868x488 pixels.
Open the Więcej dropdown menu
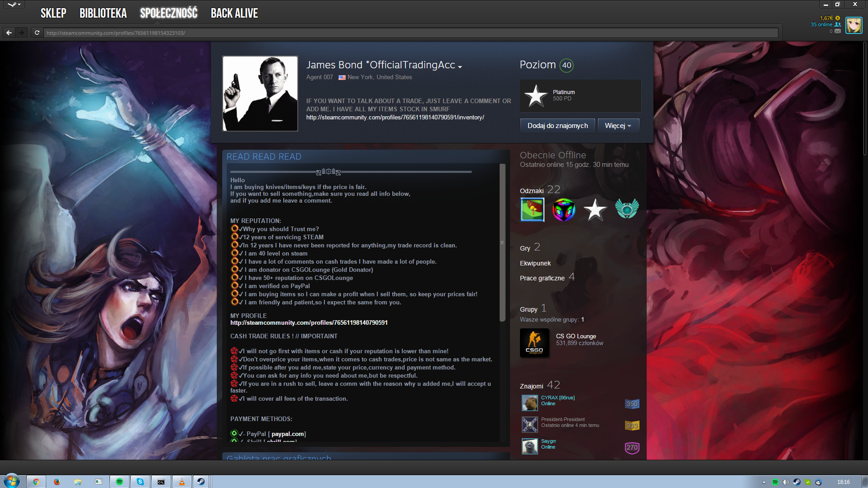tap(618, 126)
